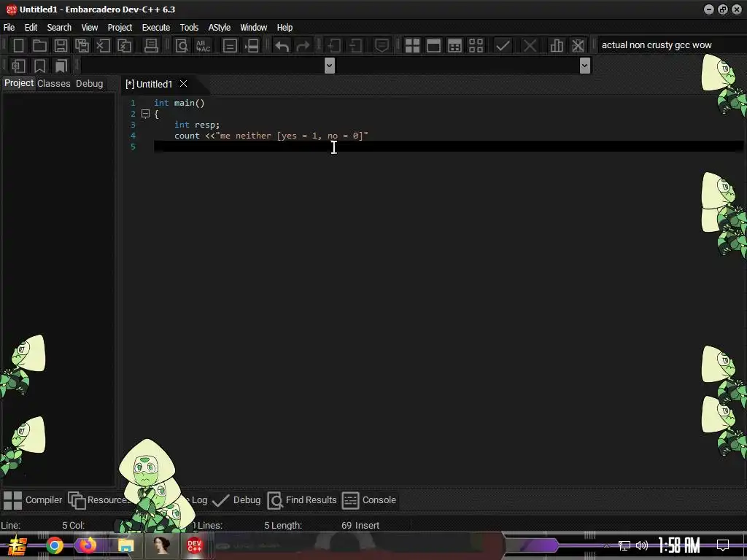Image resolution: width=747 pixels, height=560 pixels.
Task: Open the first class browser dropdown arrow
Action: click(330, 66)
